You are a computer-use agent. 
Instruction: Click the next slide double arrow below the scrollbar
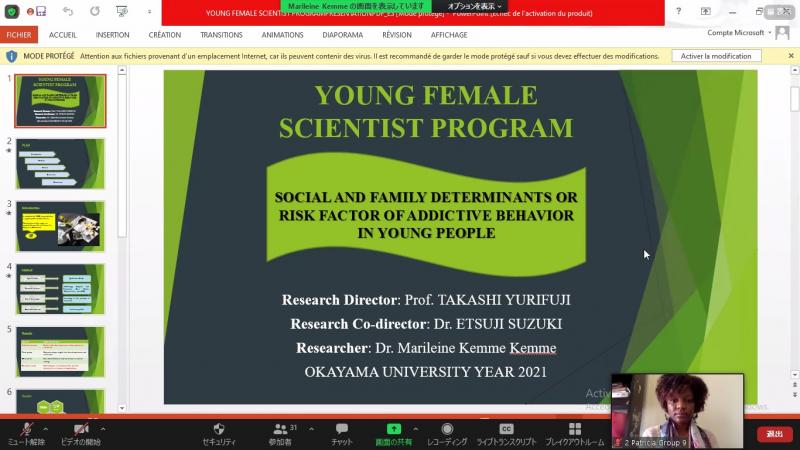pyautogui.click(x=795, y=395)
